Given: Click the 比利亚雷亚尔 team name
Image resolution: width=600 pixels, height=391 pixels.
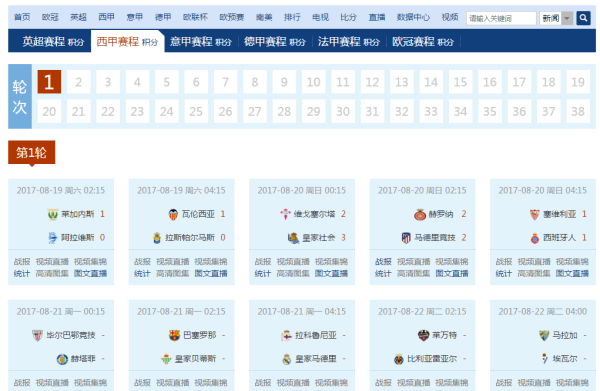Looking at the screenshot, I should 432,359.
